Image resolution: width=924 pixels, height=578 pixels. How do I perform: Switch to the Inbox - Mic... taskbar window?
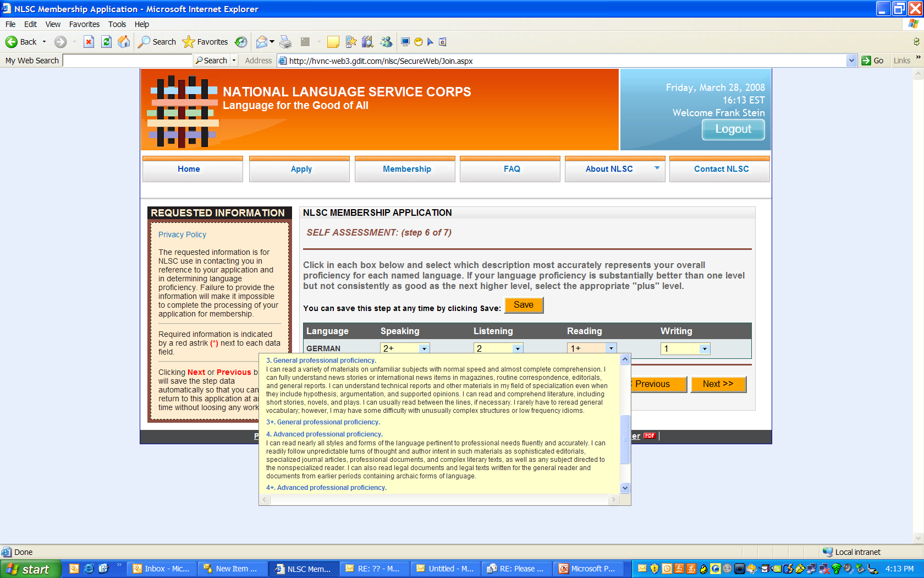[162, 569]
